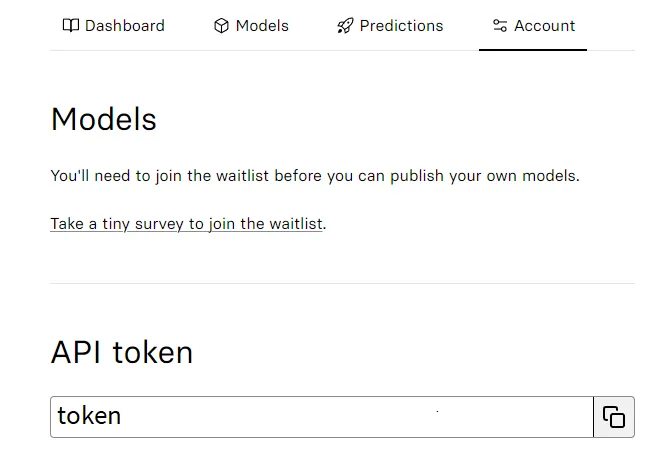The image size is (655, 455).
Task: Go to the Predictions tab
Action: click(390, 26)
